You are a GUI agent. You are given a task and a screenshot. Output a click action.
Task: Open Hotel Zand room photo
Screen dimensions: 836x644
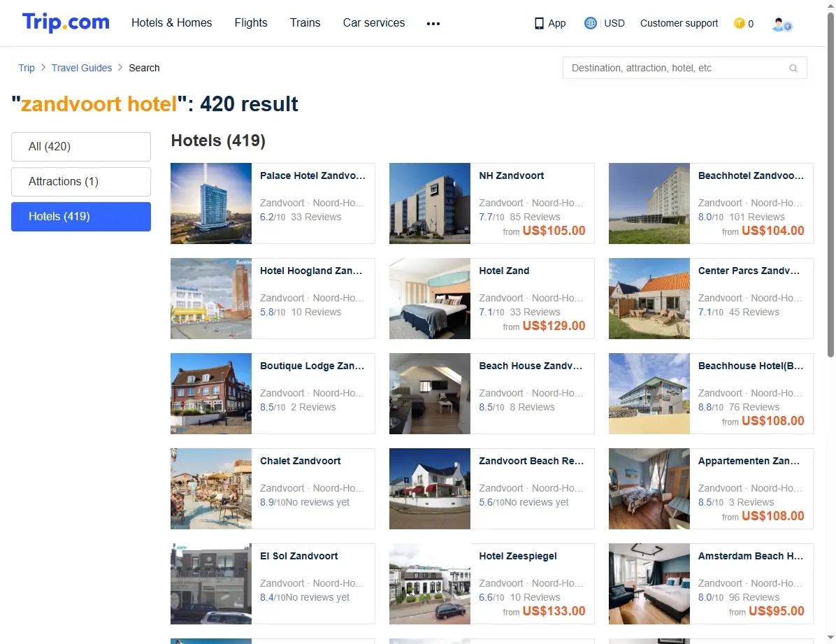pyautogui.click(x=430, y=299)
